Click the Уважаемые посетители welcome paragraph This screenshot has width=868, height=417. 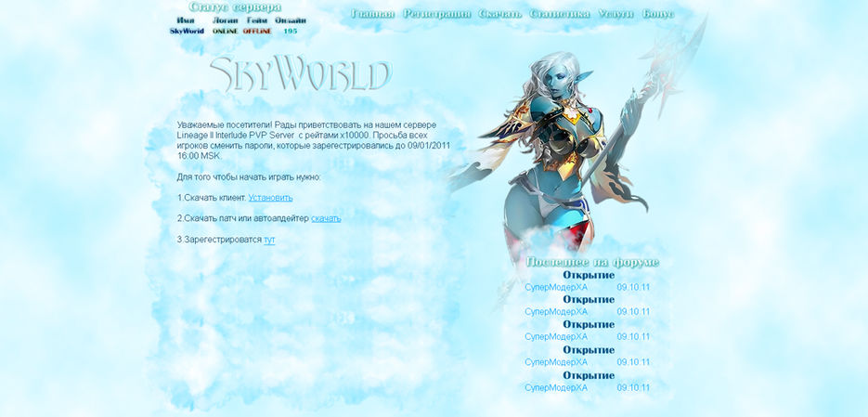(314, 140)
